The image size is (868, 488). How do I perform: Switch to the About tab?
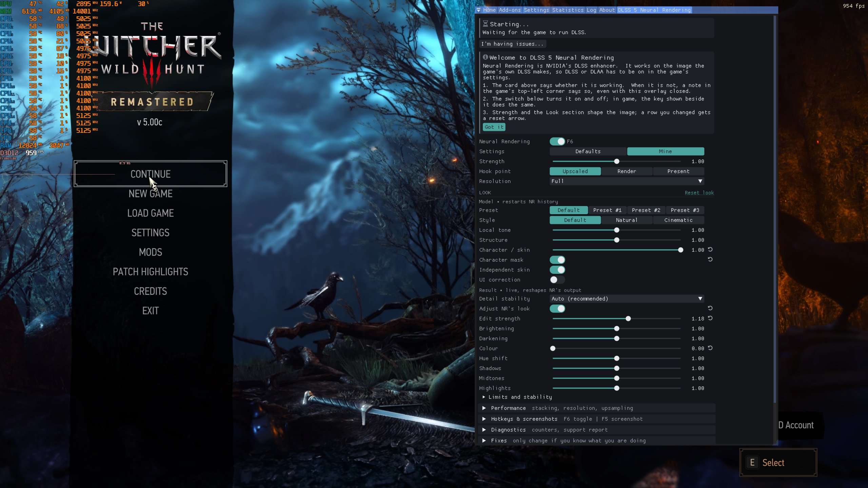[x=607, y=10]
